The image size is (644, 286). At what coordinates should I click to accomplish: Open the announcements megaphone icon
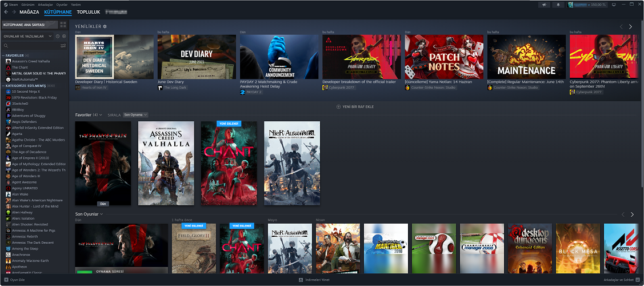pos(544,5)
